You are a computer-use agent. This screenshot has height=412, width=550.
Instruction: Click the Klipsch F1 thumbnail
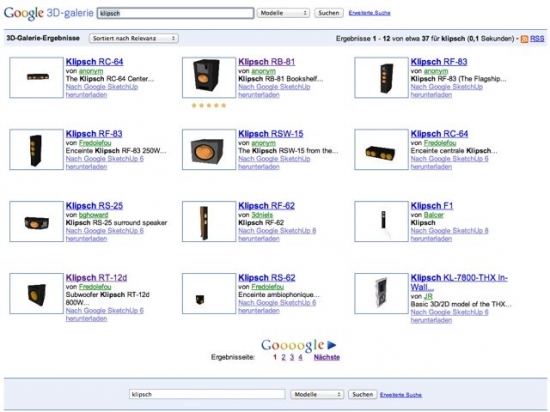pos(381,221)
